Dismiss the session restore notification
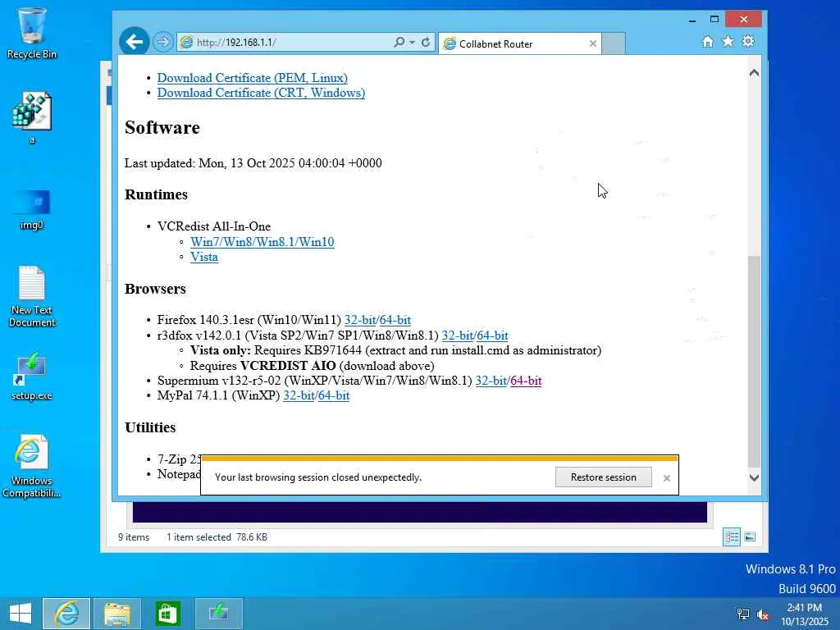Screen dimensions: 840x630 pyautogui.click(x=666, y=478)
